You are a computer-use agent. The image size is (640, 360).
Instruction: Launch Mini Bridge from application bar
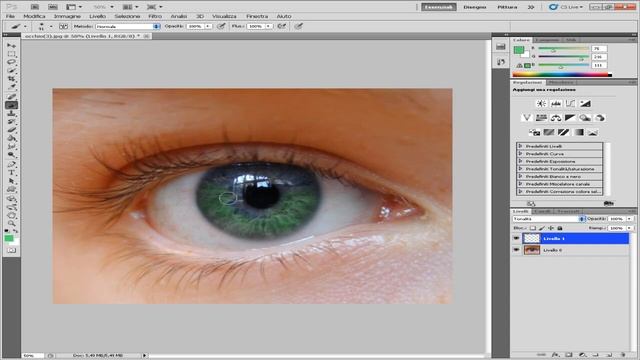pos(53,7)
